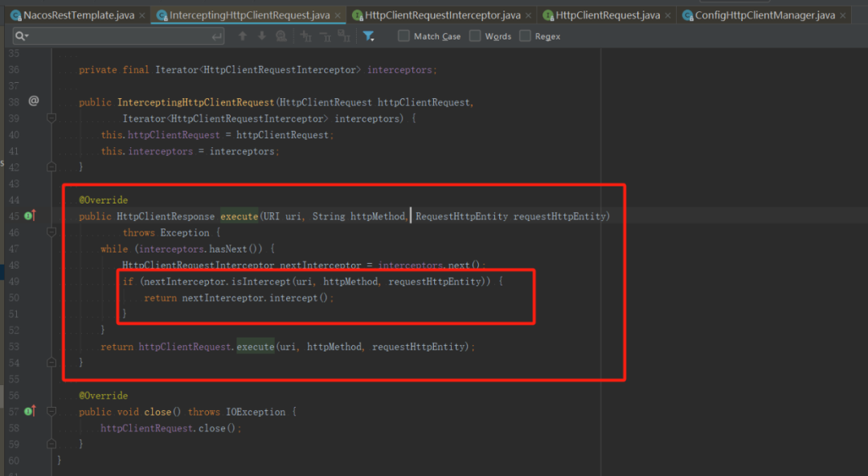Close the HttpClientRequestInterceptor.java tab
The height and width of the screenshot is (476, 868).
(528, 15)
